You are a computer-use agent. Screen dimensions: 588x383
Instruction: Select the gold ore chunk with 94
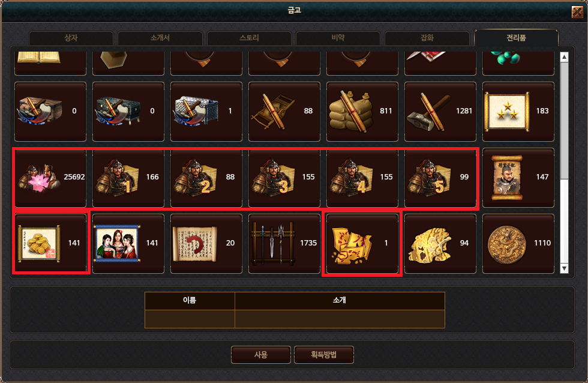[x=440, y=244]
